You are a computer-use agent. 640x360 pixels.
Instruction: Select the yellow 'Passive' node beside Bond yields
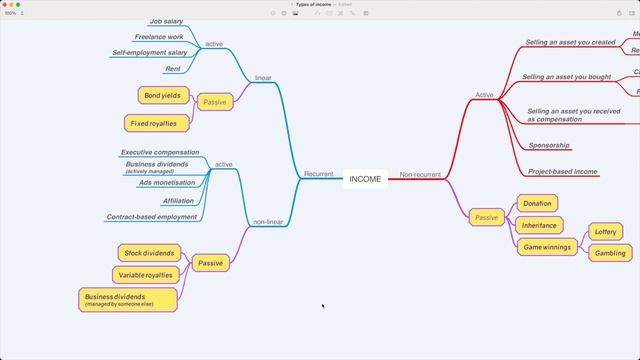click(x=215, y=102)
